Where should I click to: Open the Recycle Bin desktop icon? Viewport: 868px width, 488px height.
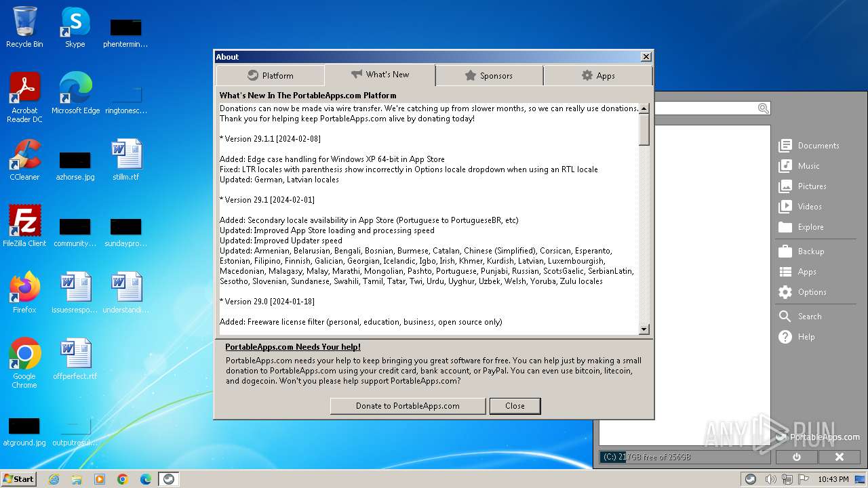(24, 27)
